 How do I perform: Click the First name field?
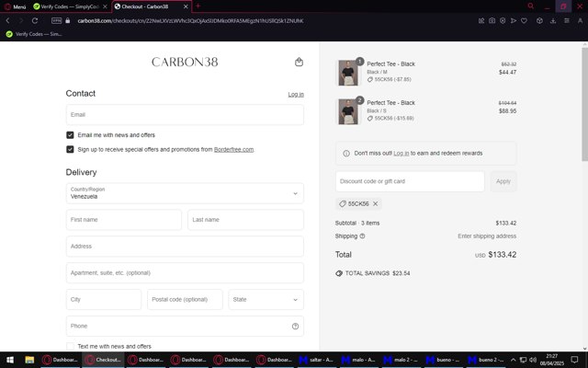pyautogui.click(x=124, y=220)
